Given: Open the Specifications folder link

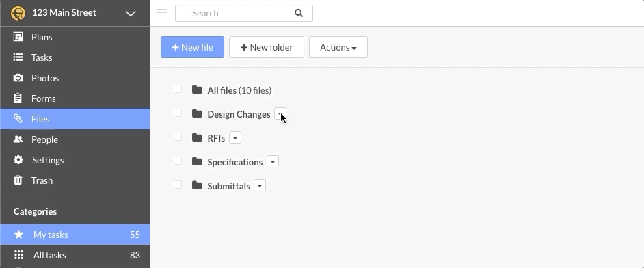Looking at the screenshot, I should point(235,162).
